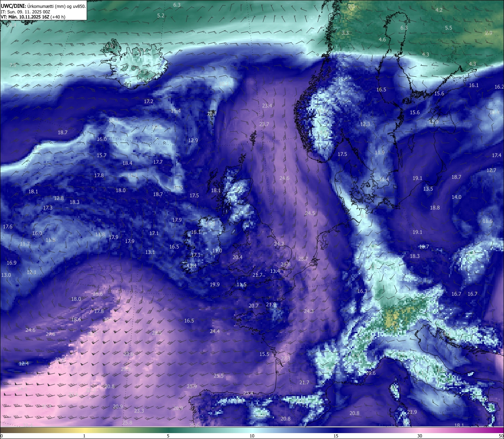The width and height of the screenshot is (504, 439).
Task: Click the color bar tick labeled 15
Action: click(x=336, y=436)
